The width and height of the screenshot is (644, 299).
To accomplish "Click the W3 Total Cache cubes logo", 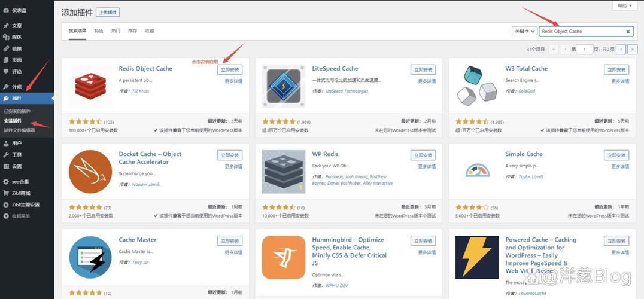I will click(477, 86).
